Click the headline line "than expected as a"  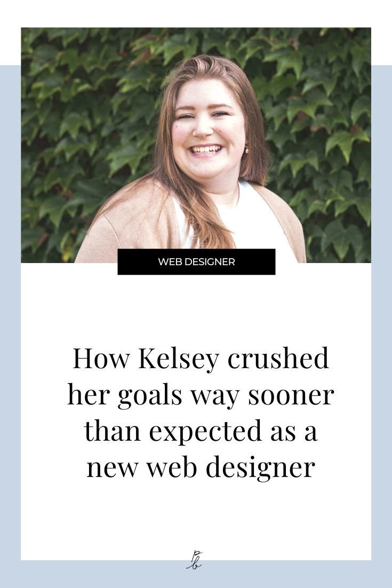click(201, 431)
